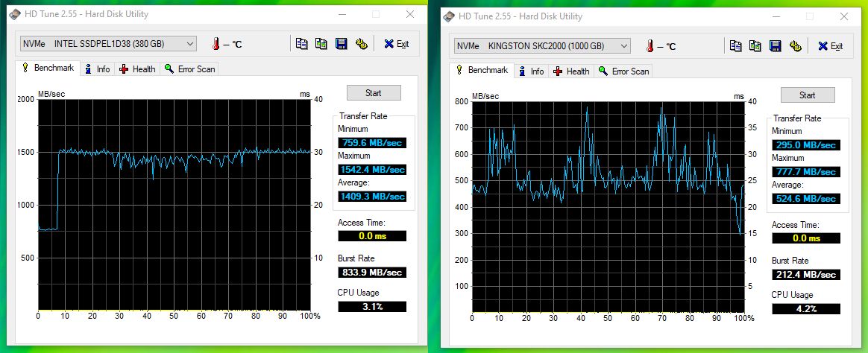
Task: Click 295.0 MB/sec minimum value
Action: tap(806, 145)
